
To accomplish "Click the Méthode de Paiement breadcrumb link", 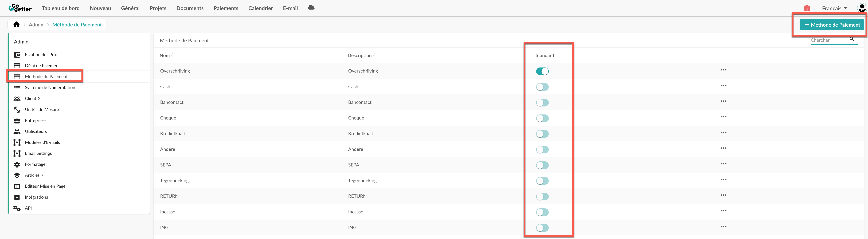I will click(77, 25).
